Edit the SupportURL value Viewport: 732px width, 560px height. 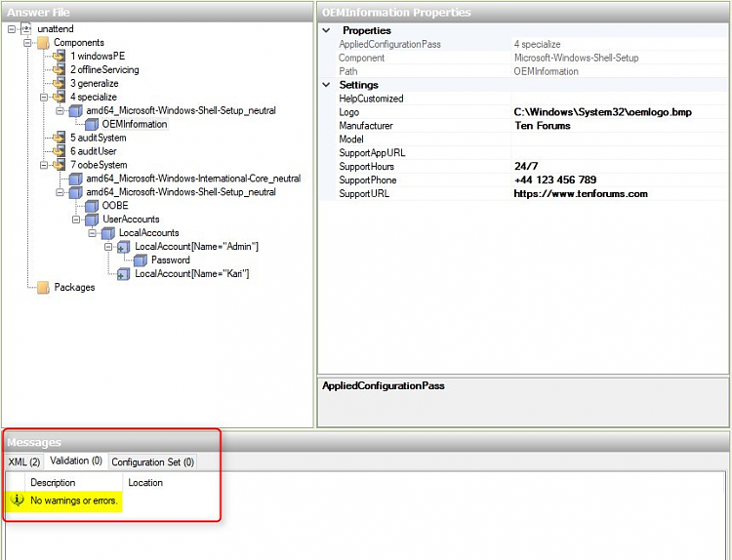[619, 194]
